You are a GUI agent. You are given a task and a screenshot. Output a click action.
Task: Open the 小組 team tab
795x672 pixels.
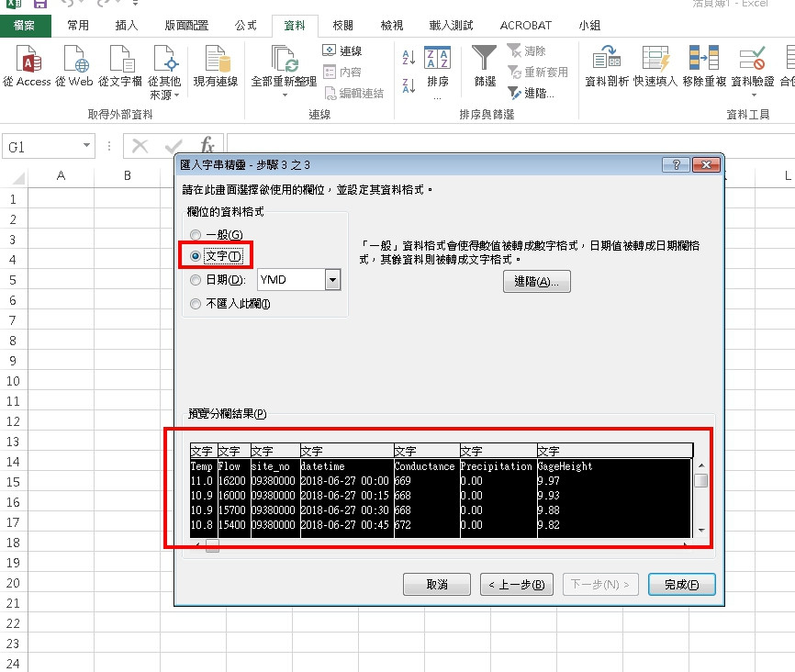(x=589, y=26)
